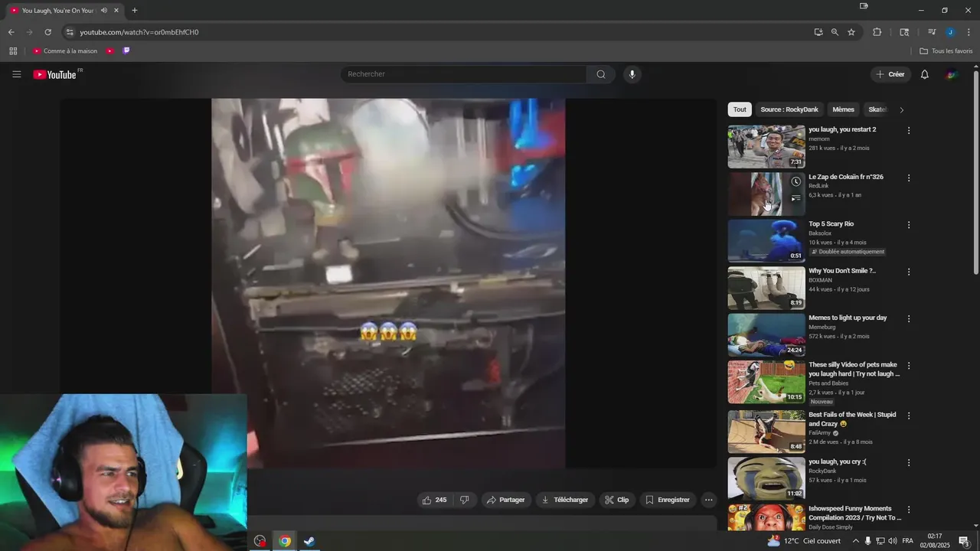
Task: Open These silly Video of pets video
Action: (854, 369)
